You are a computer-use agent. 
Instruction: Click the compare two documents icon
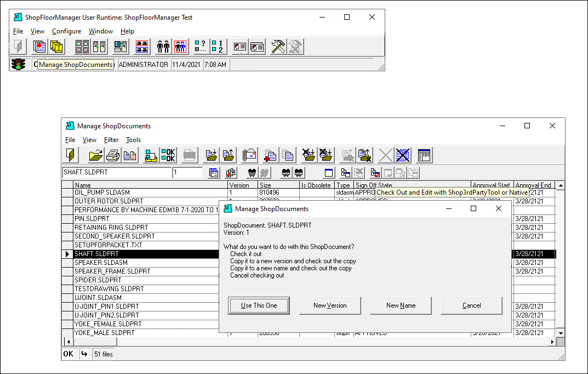[x=130, y=155]
